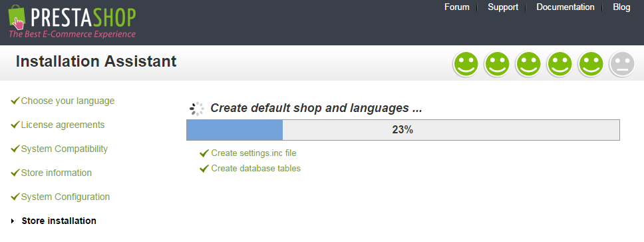
Task: Go to Choose your language step
Action: pyautogui.click(x=68, y=101)
